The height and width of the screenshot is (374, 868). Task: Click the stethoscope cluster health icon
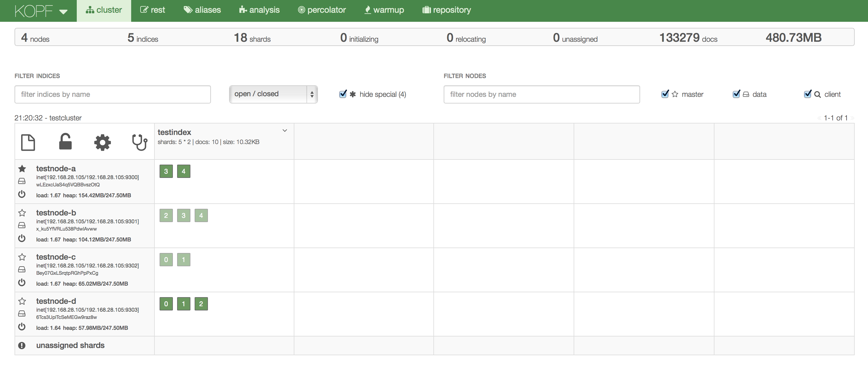(140, 142)
